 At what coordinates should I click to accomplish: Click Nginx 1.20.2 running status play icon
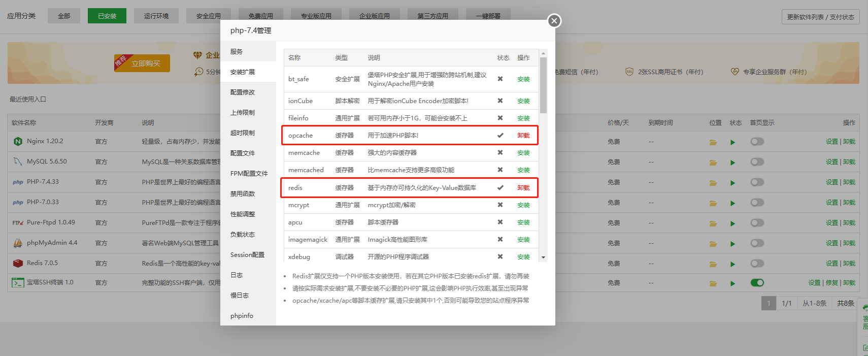733,142
